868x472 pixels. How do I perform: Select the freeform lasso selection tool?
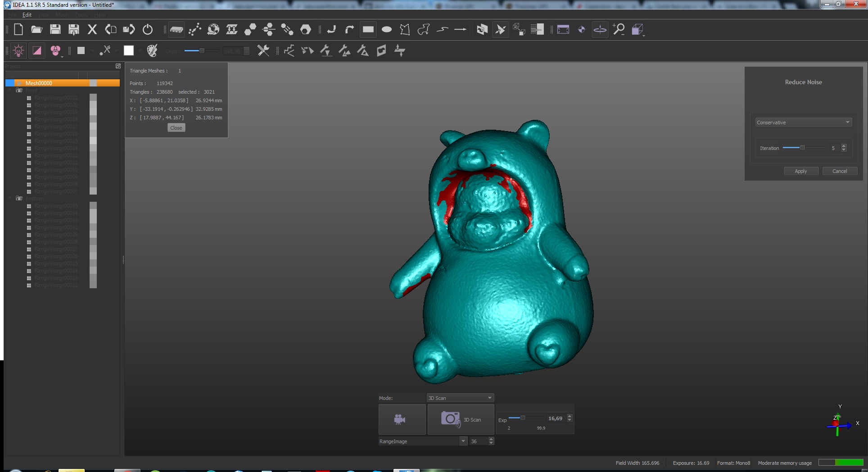[x=423, y=30]
